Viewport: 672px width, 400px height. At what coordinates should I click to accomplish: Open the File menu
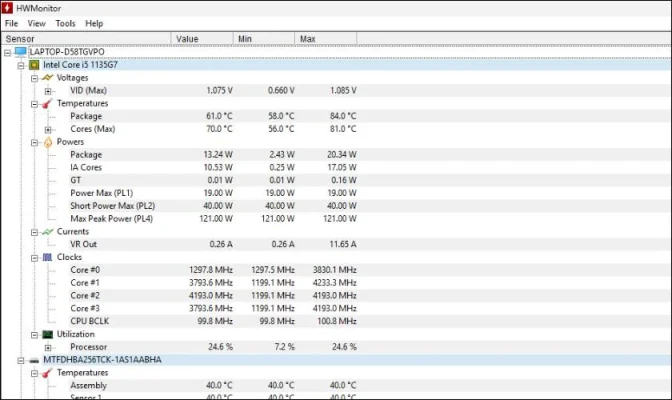click(11, 23)
